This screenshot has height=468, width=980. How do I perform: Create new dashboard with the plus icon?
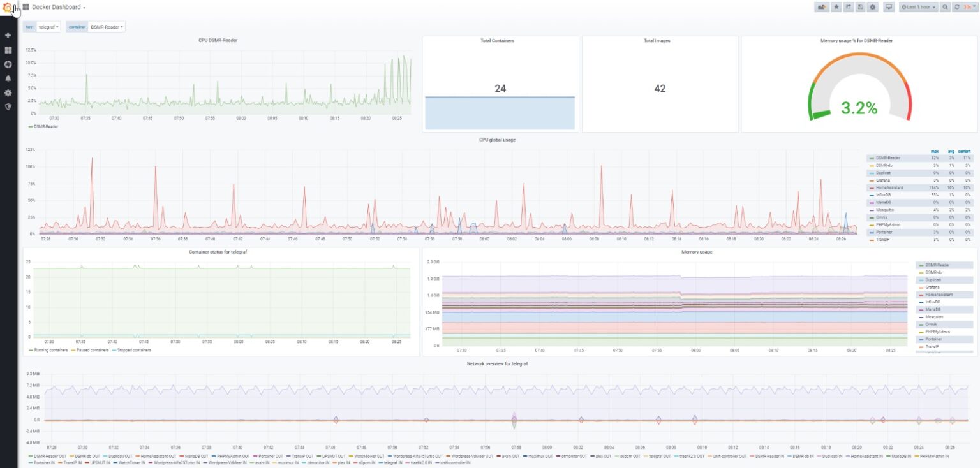tap(8, 35)
